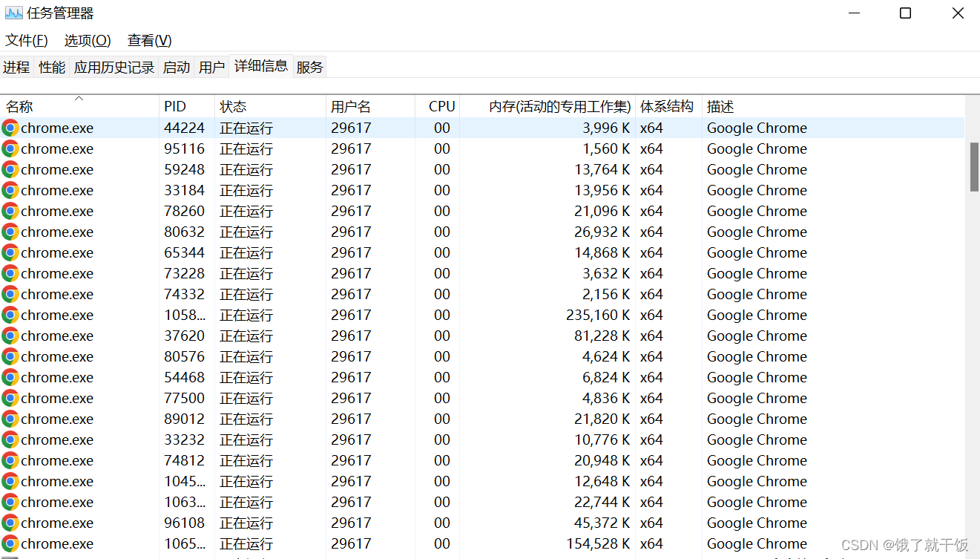The width and height of the screenshot is (980, 559).
Task: Click the Chrome icon in row PID 73228
Action: coord(10,273)
